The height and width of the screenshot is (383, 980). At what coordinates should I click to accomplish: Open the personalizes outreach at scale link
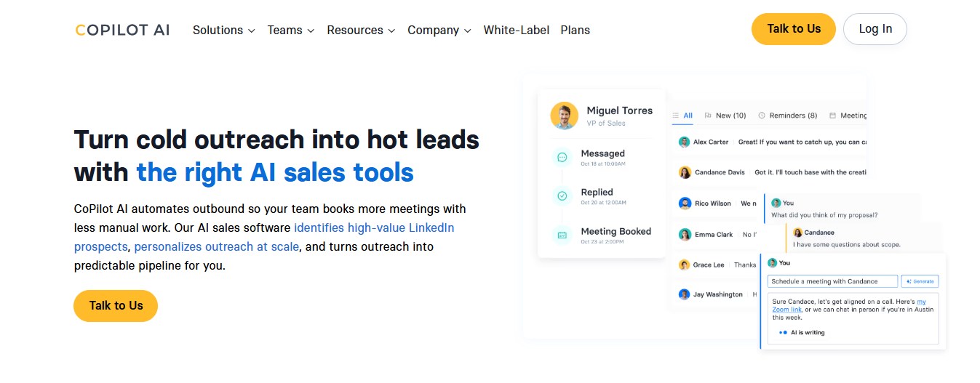pos(217,246)
